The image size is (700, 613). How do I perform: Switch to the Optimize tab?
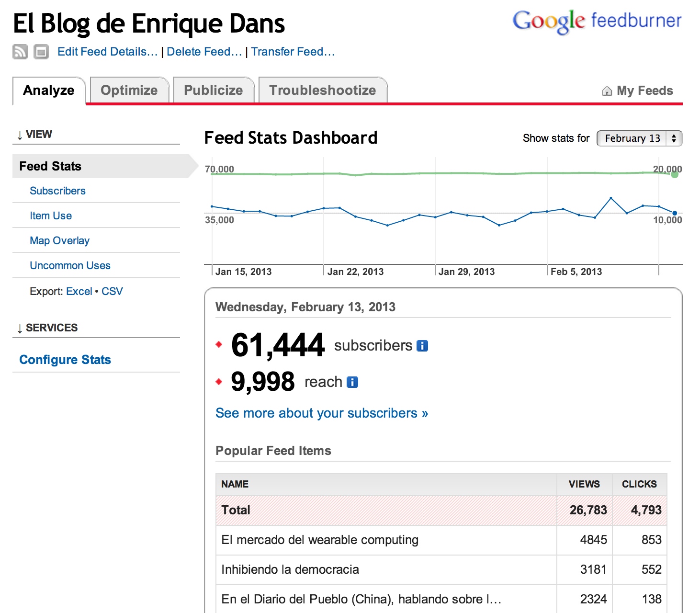(129, 91)
